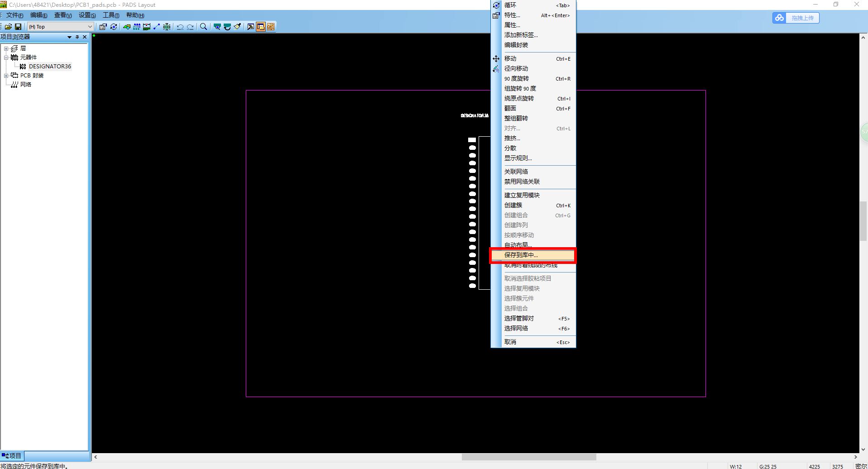This screenshot has width=868, height=469.
Task: Choose 建立复用模块 from context menu
Action: [x=533, y=196]
